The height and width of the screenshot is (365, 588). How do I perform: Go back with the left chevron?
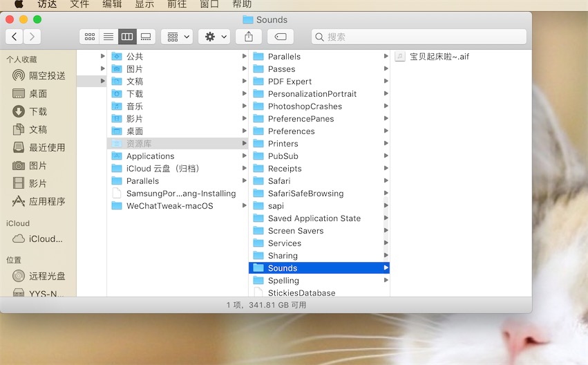point(15,37)
